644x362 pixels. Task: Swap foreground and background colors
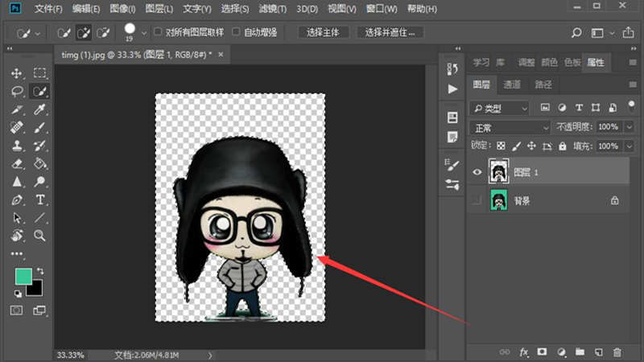[40, 271]
